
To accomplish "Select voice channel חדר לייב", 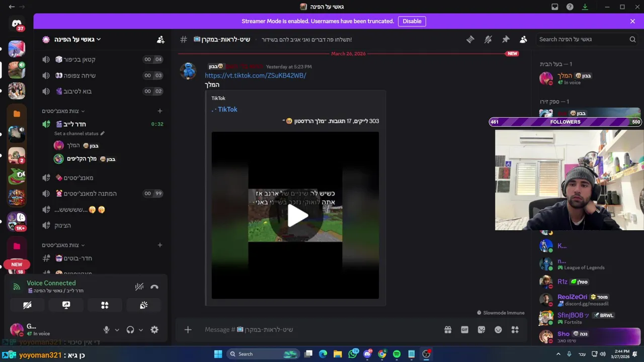I will (103, 124).
